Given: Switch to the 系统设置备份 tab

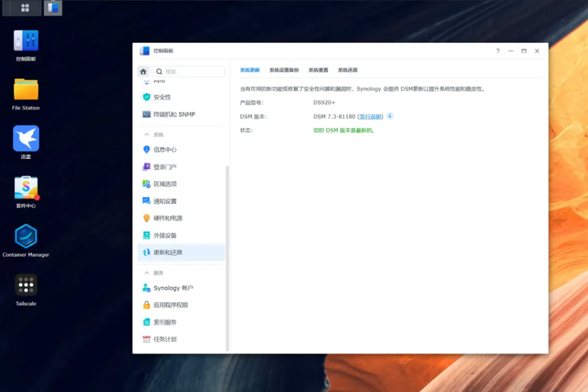Looking at the screenshot, I should 284,70.
